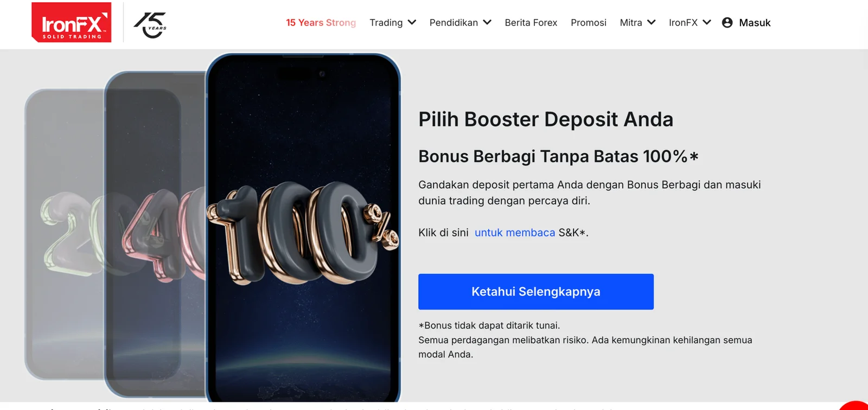Viewport: 868px width, 410px height.
Task: Open the IronFX logo homepage link
Action: coord(72,22)
